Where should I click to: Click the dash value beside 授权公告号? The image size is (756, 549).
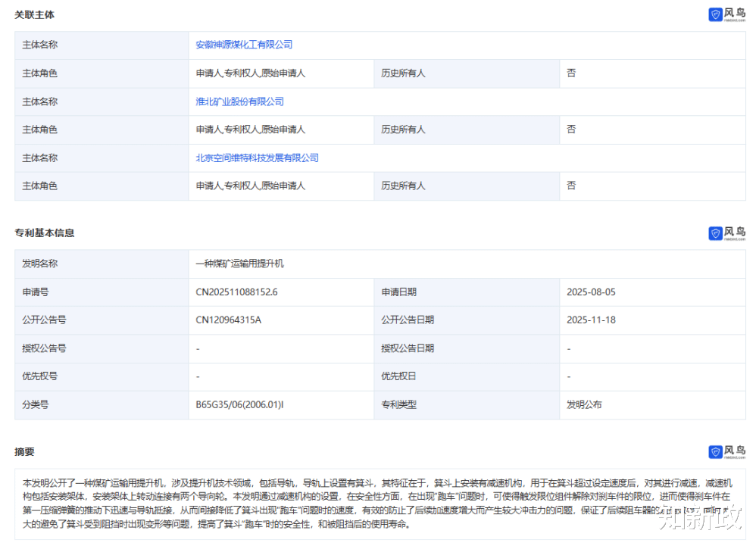(x=198, y=349)
